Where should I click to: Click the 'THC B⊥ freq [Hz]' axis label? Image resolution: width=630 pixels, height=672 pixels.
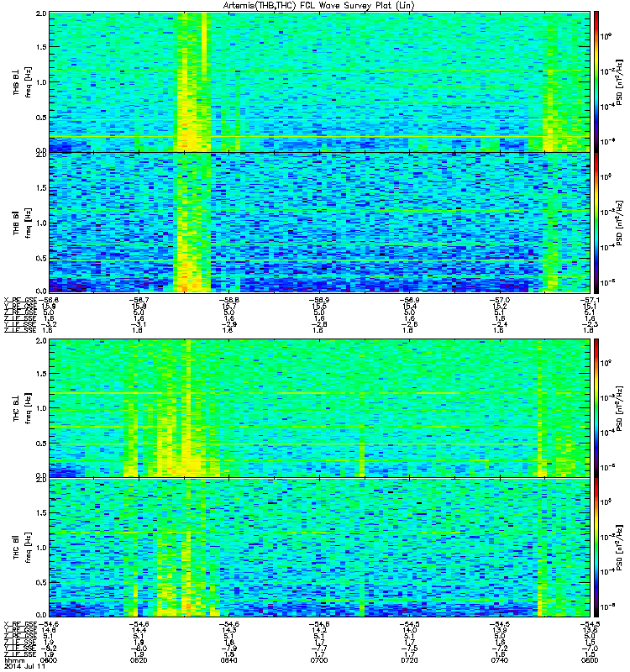pos(22,408)
